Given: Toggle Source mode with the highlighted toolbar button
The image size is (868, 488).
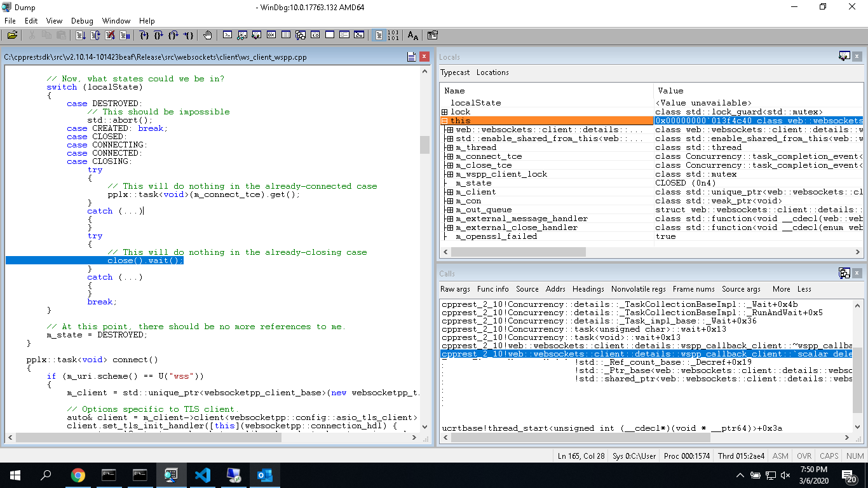Looking at the screenshot, I should tap(379, 35).
